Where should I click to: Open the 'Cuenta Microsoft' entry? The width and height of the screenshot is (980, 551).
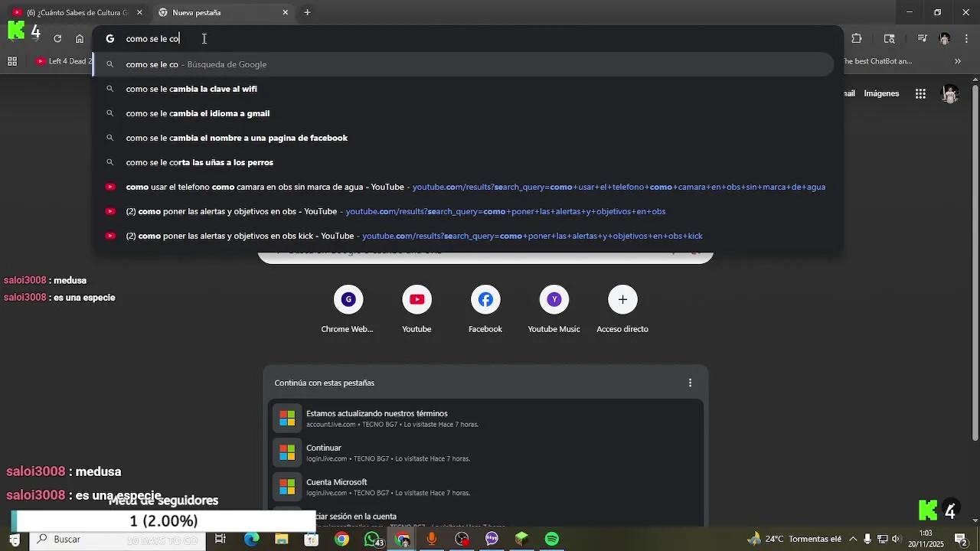485,487
